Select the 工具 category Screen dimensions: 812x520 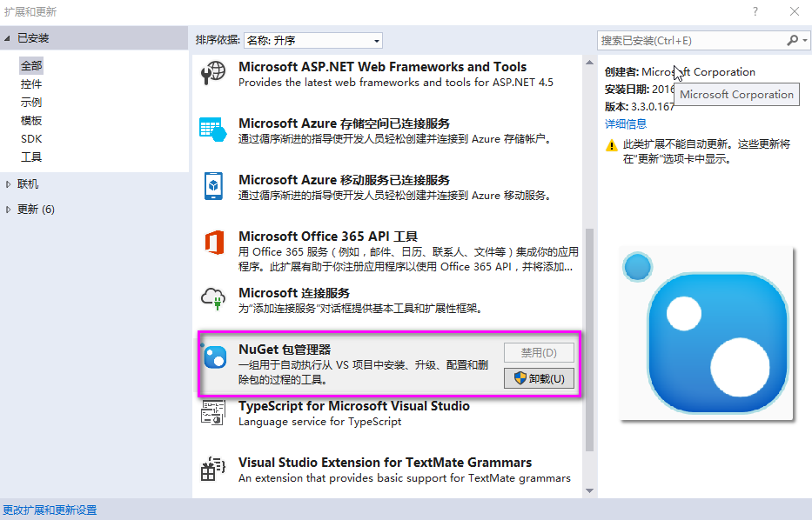pyautogui.click(x=31, y=157)
